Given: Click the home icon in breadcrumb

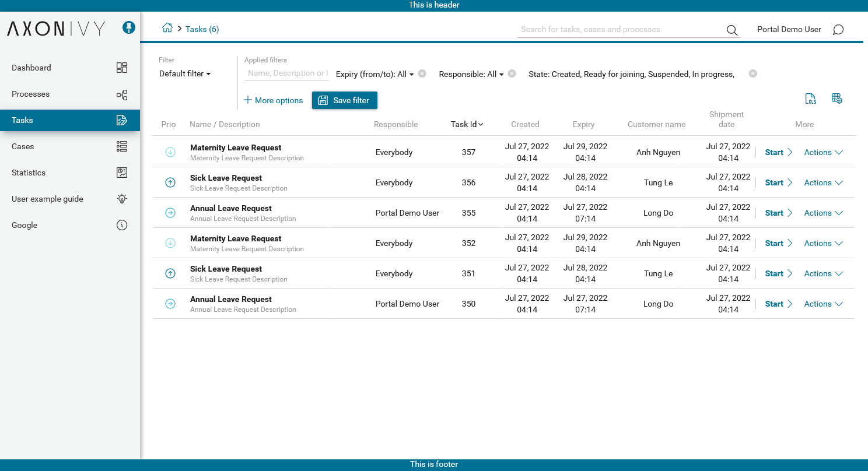Looking at the screenshot, I should click(167, 28).
